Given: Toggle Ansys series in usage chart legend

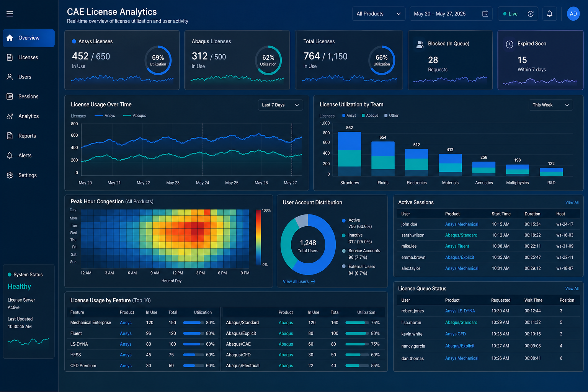Looking at the screenshot, I should [x=105, y=116].
